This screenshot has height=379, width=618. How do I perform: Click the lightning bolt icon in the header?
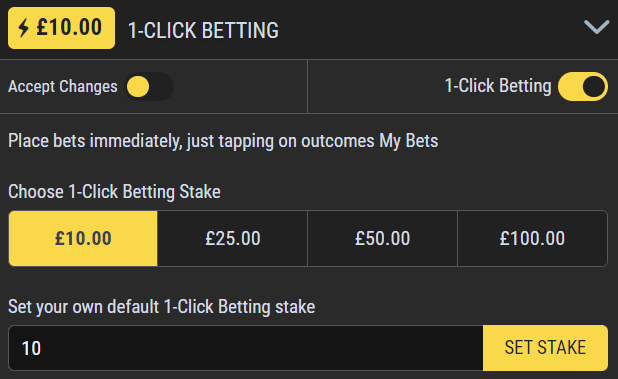24,28
